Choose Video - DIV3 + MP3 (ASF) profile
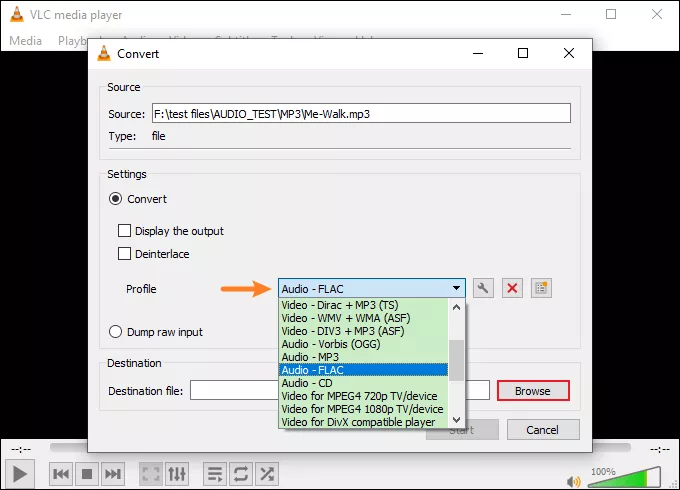The height and width of the screenshot is (490, 680). [x=363, y=331]
